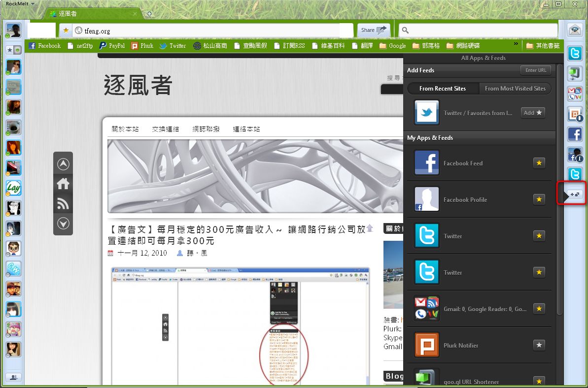Open the Facebook Profile icon on the right edge
The height and width of the screenshot is (388, 588).
point(575,154)
